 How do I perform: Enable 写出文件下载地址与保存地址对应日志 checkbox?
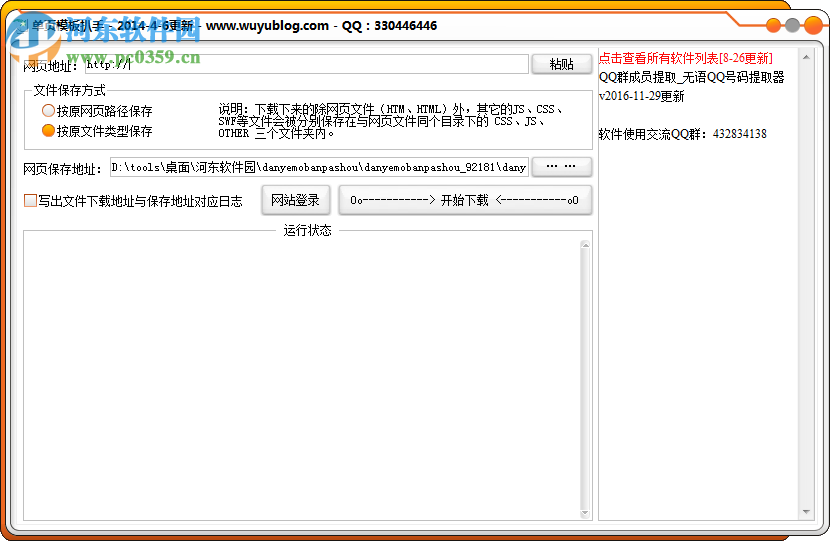coord(133,201)
